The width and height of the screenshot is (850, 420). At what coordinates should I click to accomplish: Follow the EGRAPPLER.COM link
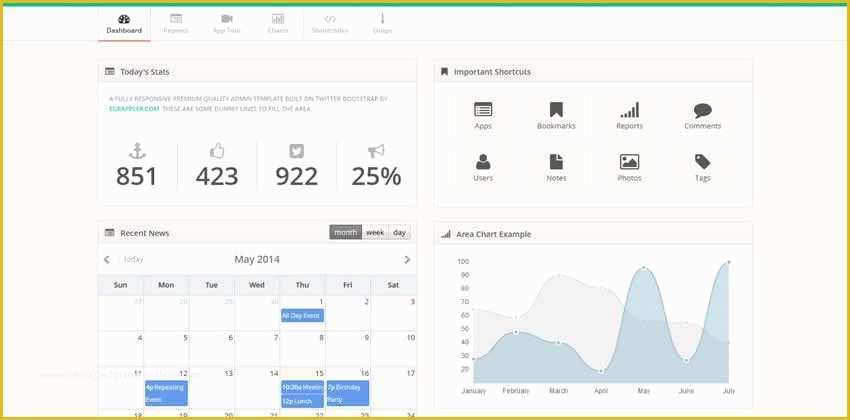coord(134,109)
